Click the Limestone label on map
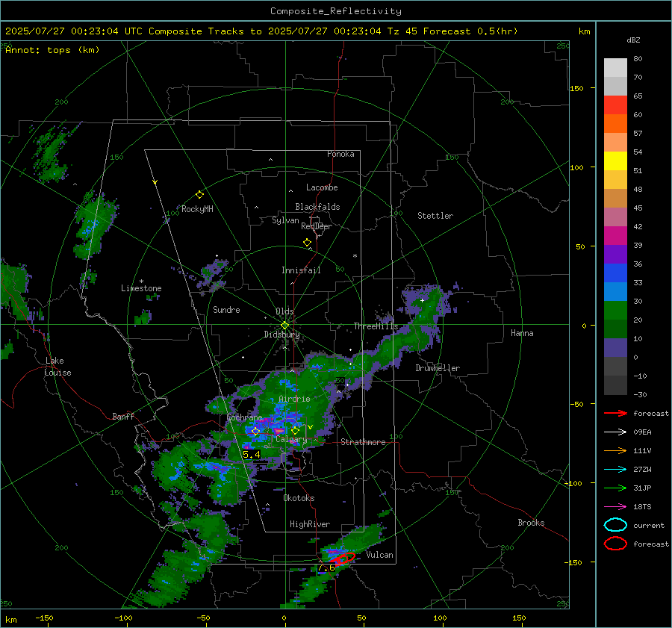This screenshot has height=628, width=672. [141, 288]
